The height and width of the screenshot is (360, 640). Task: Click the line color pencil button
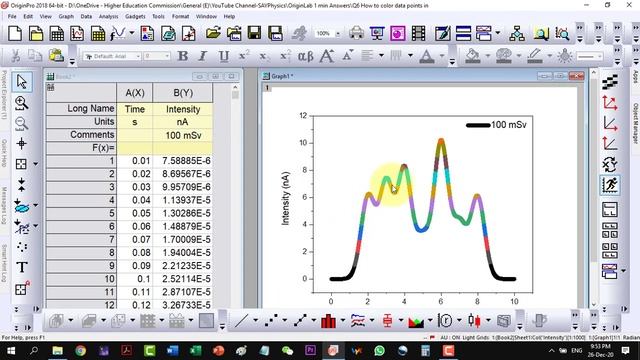535,56
